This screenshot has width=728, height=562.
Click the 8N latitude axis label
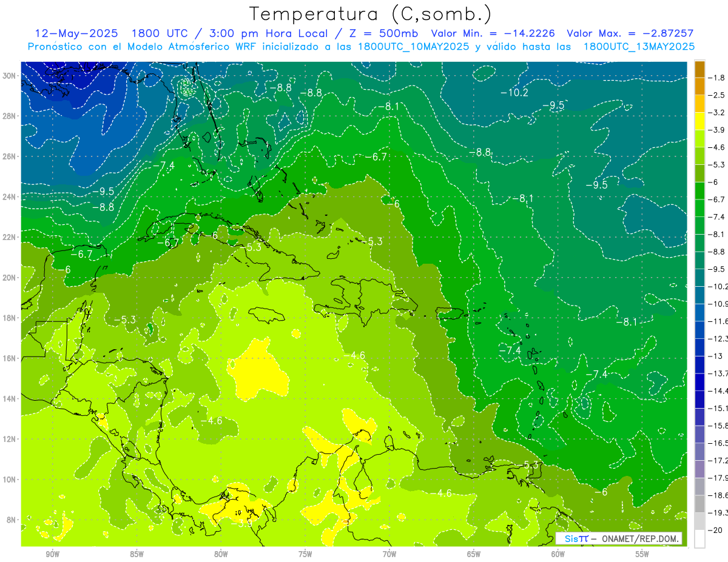point(13,520)
